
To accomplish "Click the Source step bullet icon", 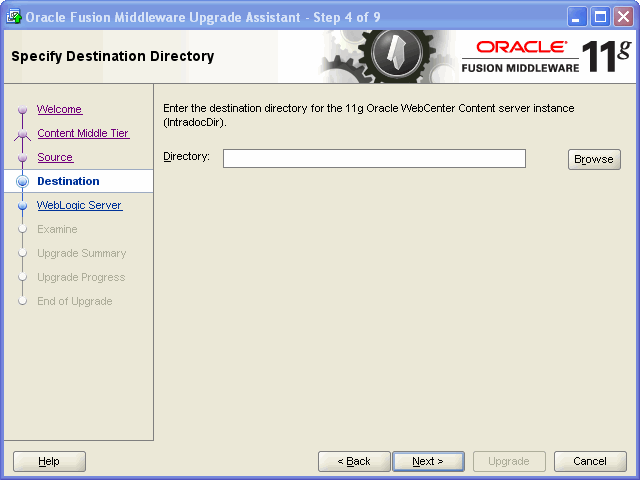I will coord(22,158).
